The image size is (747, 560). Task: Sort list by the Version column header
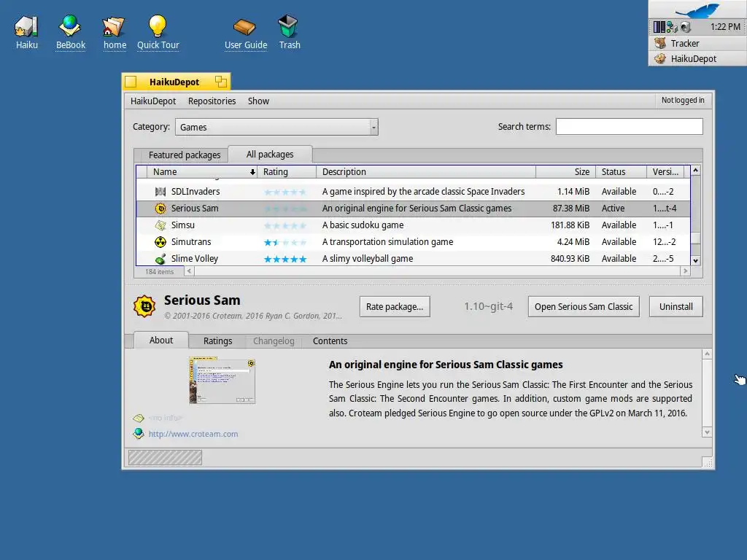pos(665,172)
